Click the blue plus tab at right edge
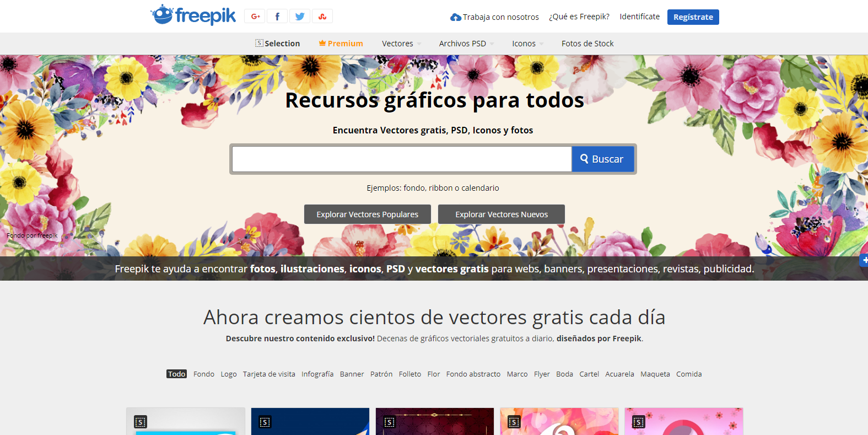Screen dimensions: 868x435 pos(864,260)
